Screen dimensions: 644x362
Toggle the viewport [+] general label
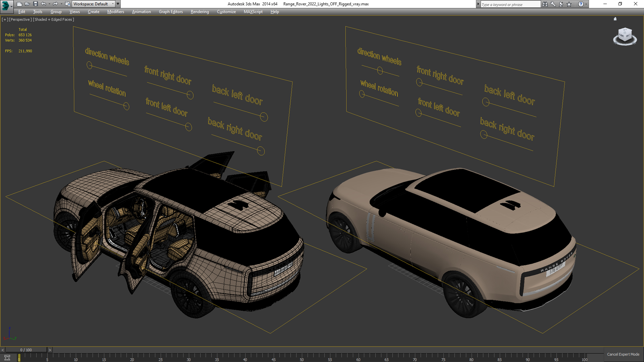tap(5, 19)
